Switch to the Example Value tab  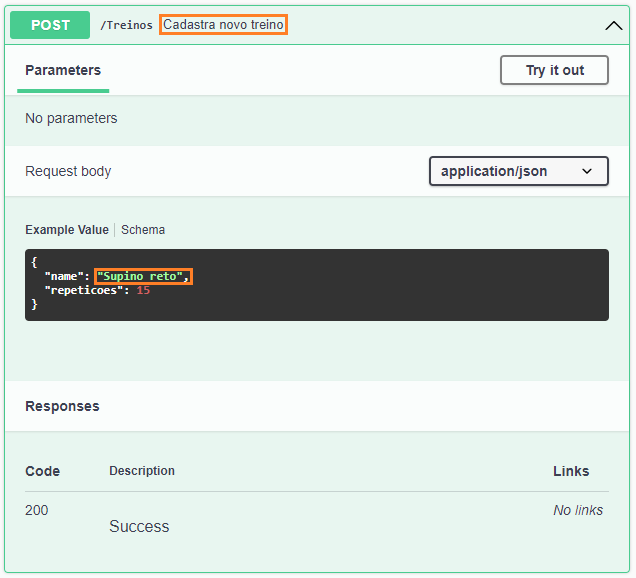67,230
